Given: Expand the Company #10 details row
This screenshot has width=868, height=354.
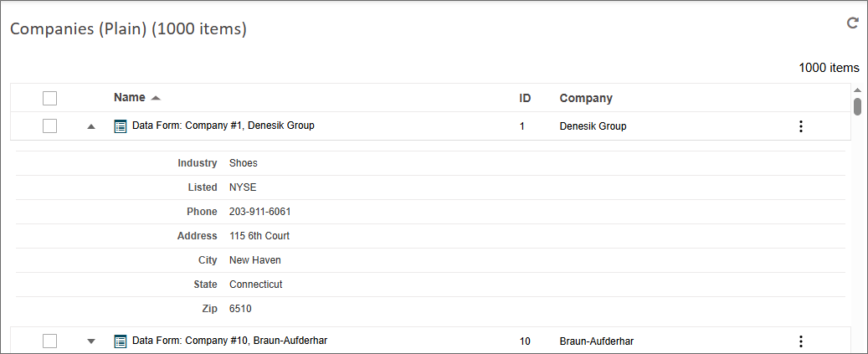Looking at the screenshot, I should coord(91,341).
